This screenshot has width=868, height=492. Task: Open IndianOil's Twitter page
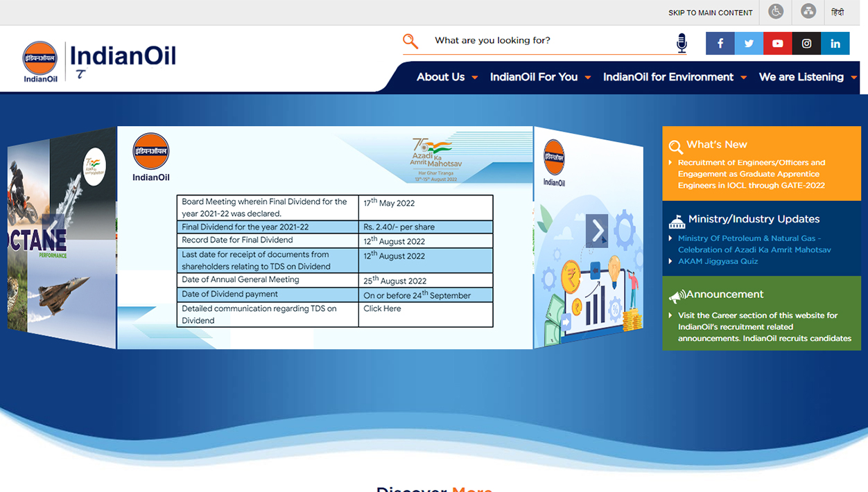[x=749, y=43]
